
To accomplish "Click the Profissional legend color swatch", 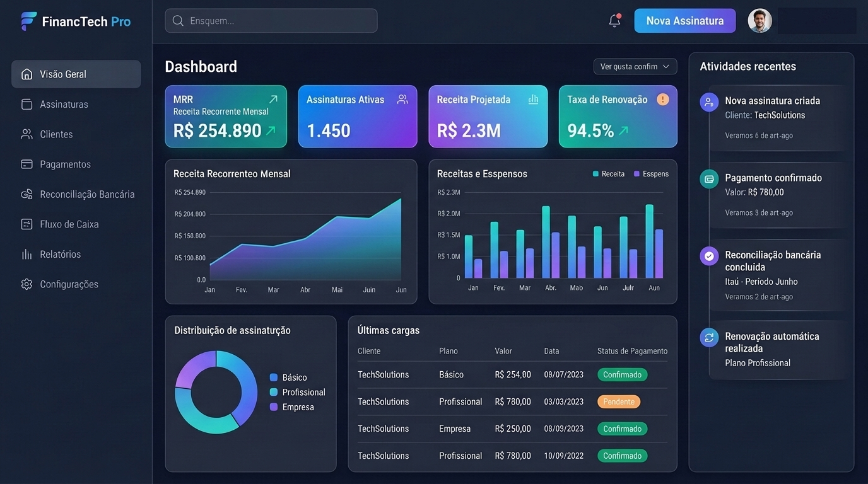I will click(x=274, y=392).
